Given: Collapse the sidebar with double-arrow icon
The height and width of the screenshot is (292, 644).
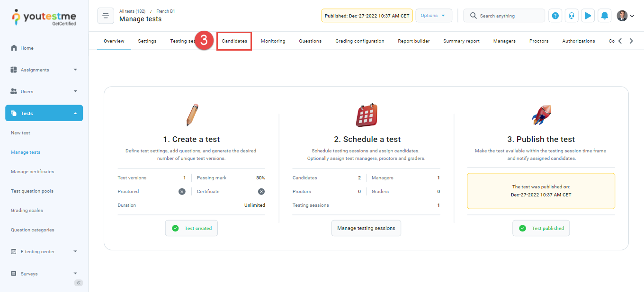Looking at the screenshot, I should pyautogui.click(x=79, y=283).
